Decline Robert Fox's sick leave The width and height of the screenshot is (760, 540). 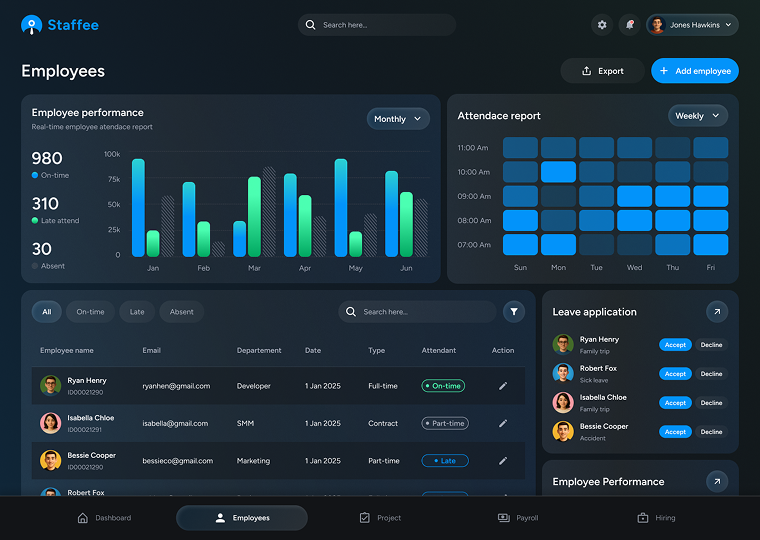(711, 374)
